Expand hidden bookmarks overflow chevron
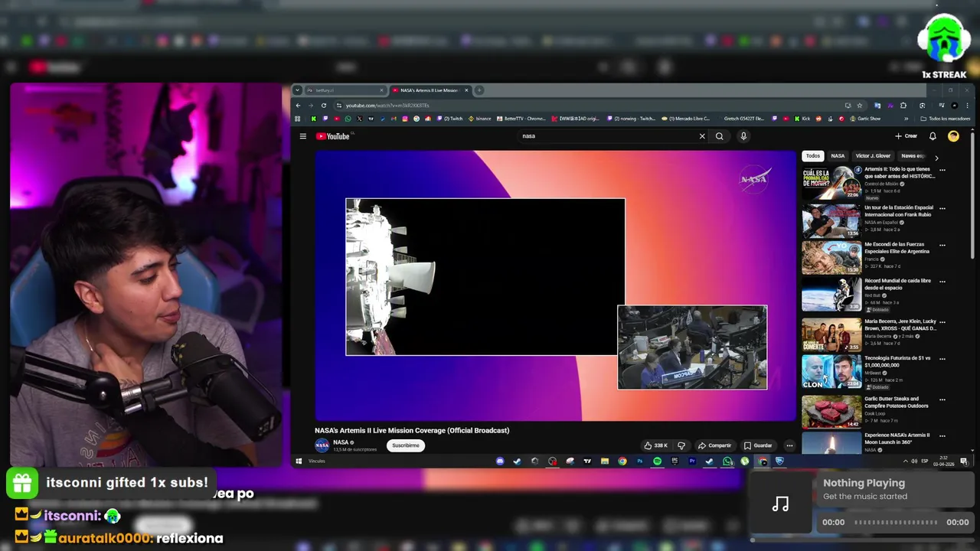Screen dimensions: 980x551 click(x=906, y=119)
